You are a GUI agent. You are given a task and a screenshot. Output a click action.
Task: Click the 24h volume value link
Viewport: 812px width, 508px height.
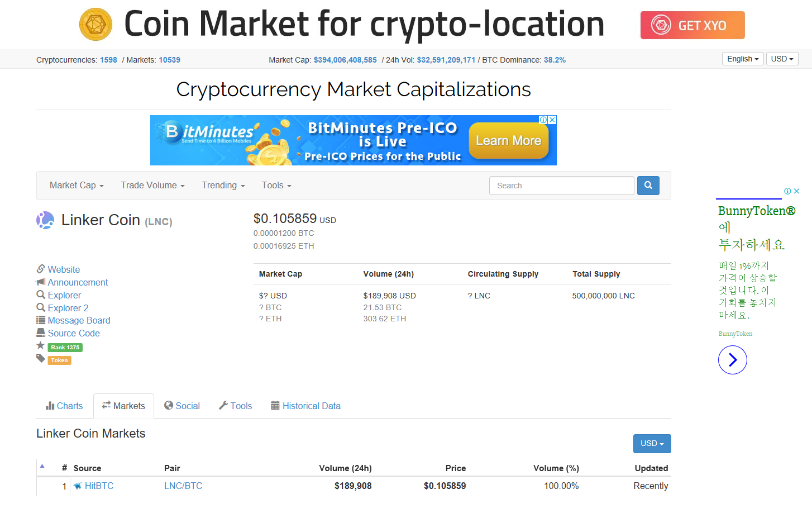coord(446,60)
